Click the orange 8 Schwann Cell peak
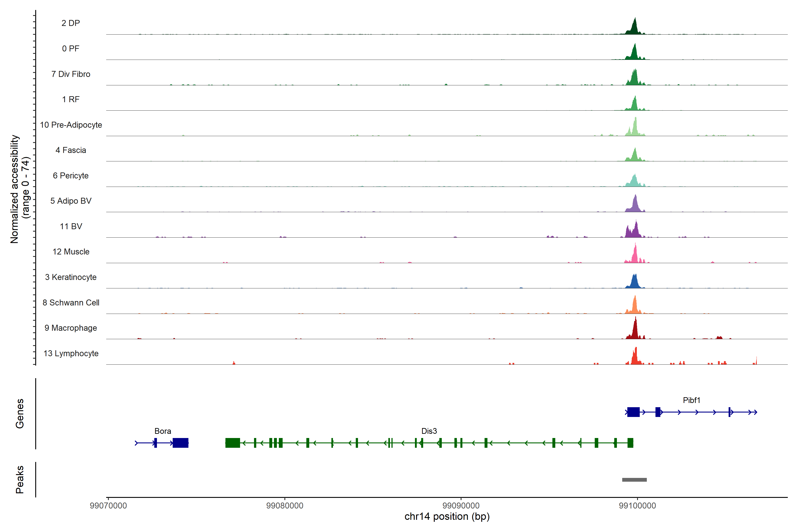This screenshot has width=798, height=532. point(634,306)
